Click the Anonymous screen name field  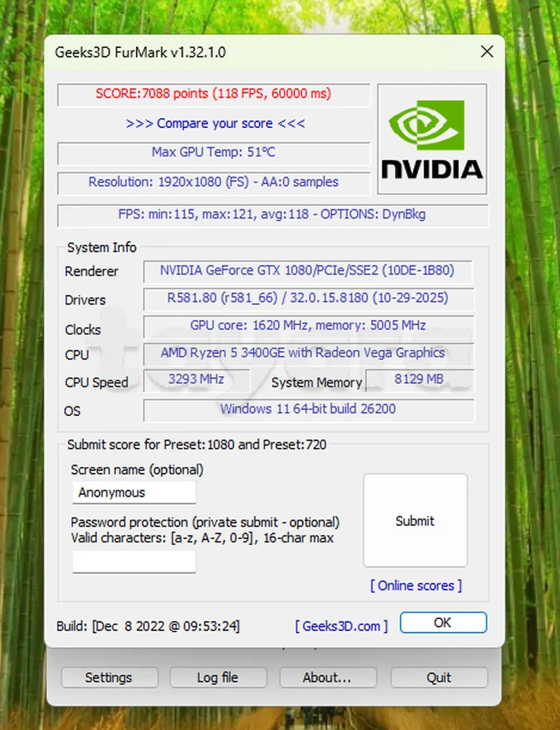tap(134, 492)
